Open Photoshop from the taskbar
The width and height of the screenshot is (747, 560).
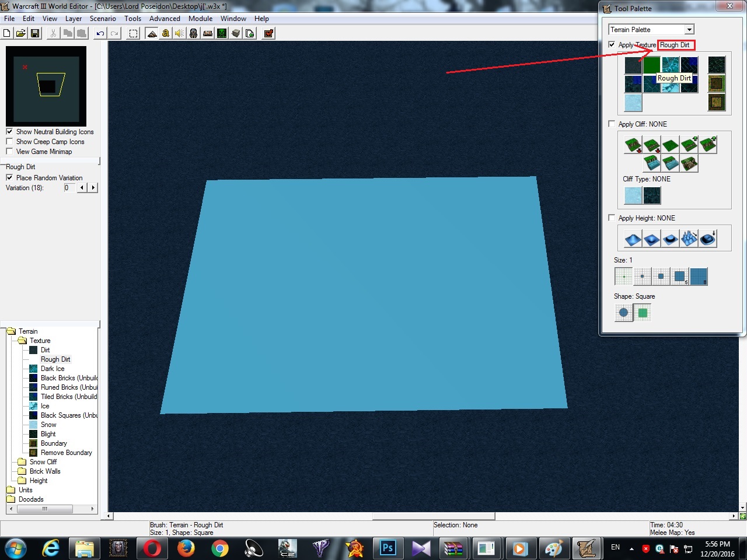[388, 548]
